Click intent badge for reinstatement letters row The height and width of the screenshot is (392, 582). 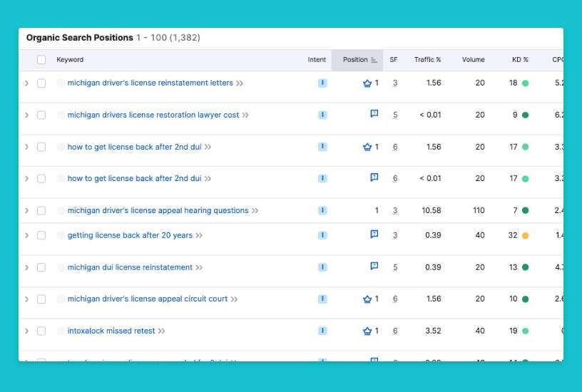click(x=322, y=83)
